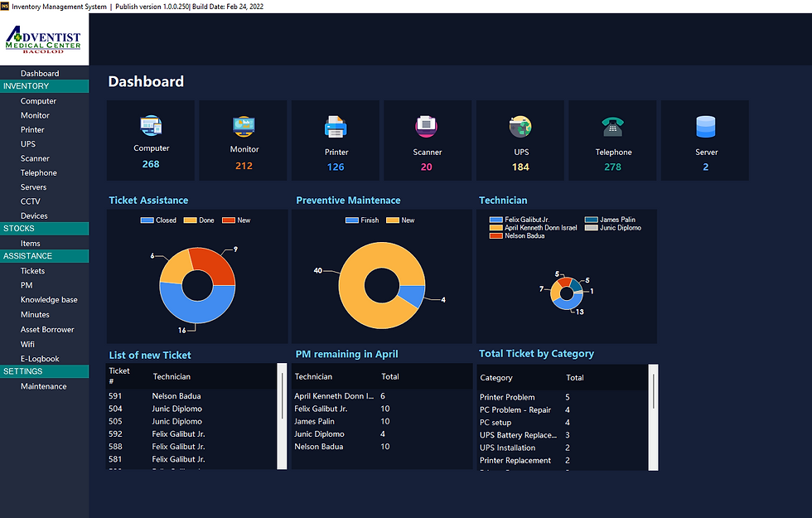Open Wifi in the sidebar
The image size is (812, 518).
(27, 345)
